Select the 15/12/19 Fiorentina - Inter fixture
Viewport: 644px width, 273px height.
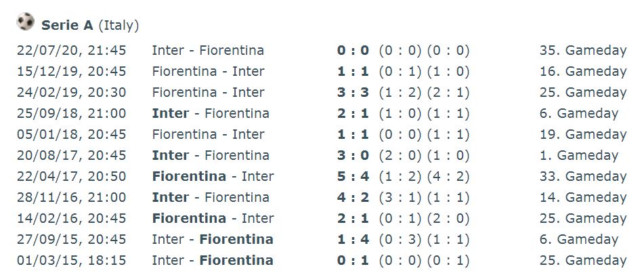208,71
